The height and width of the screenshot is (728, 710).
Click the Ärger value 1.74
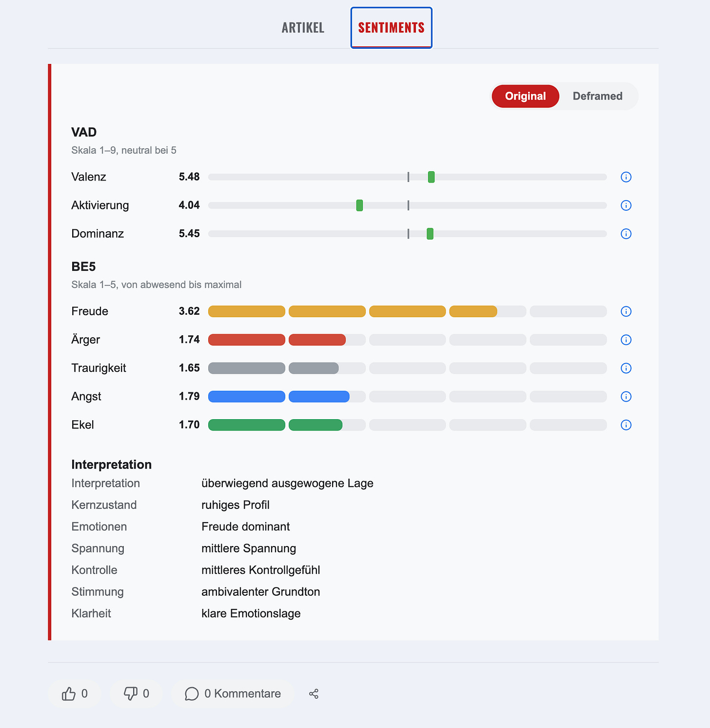pyautogui.click(x=189, y=339)
